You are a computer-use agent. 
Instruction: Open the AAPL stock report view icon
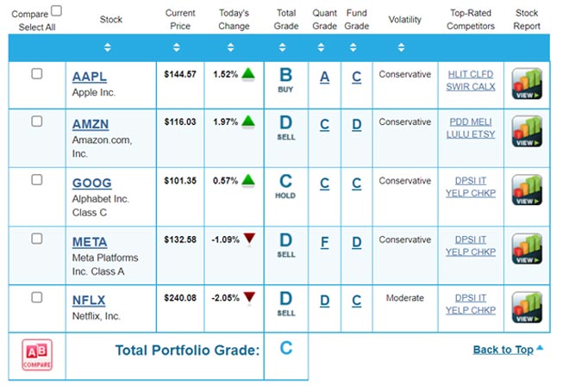tap(527, 84)
